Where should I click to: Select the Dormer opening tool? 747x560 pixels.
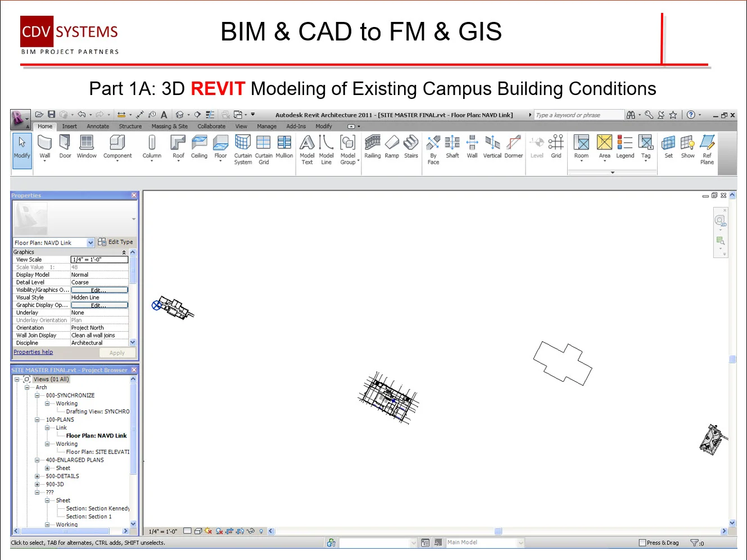(513, 147)
